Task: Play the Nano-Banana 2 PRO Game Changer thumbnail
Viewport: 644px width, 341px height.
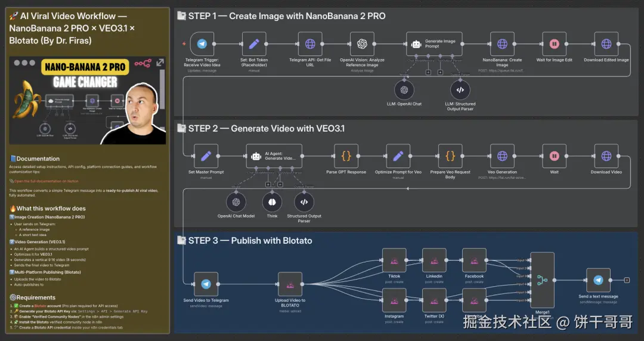Action: click(x=88, y=101)
